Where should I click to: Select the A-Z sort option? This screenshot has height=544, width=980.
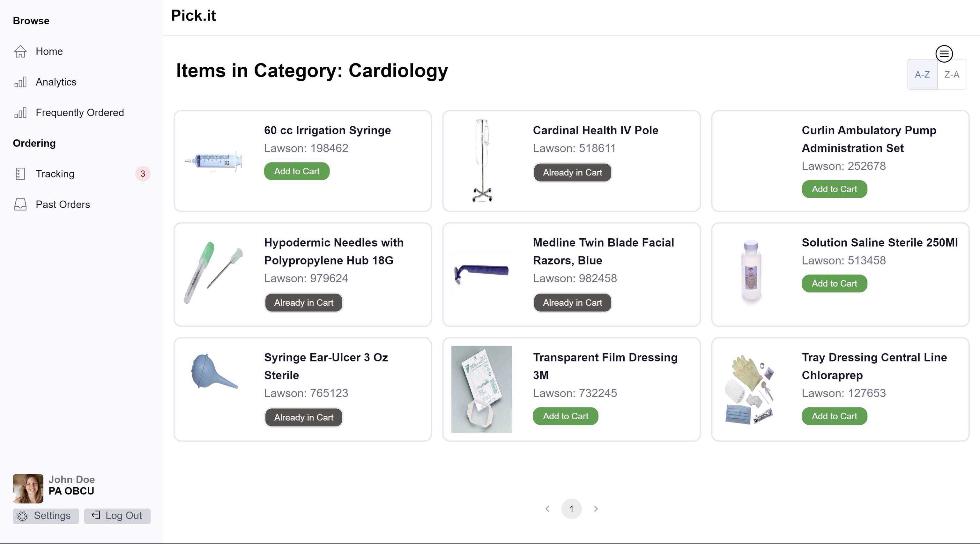tap(922, 75)
